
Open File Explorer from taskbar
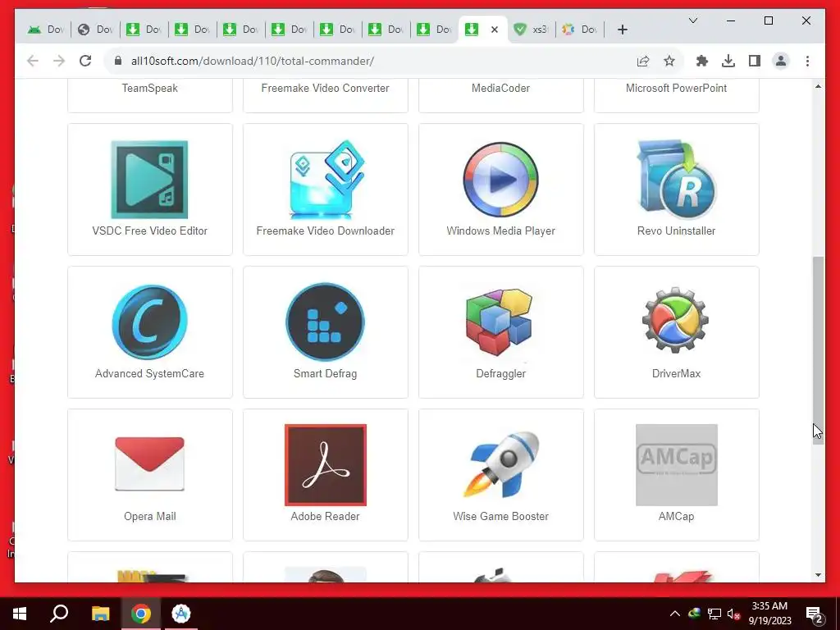(x=100, y=614)
